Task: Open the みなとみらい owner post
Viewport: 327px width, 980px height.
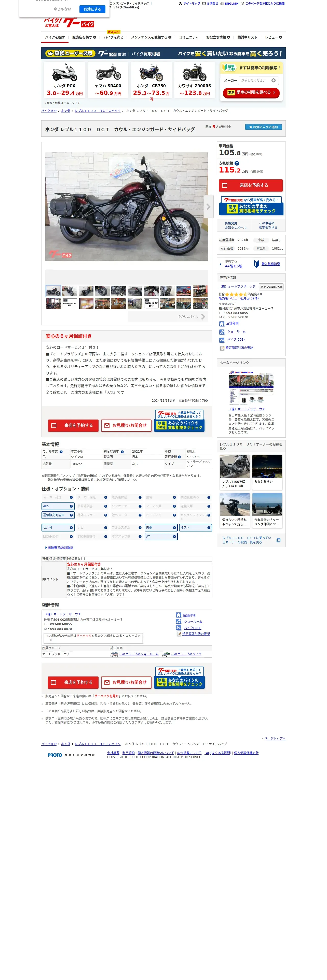Action: [x=267, y=472]
